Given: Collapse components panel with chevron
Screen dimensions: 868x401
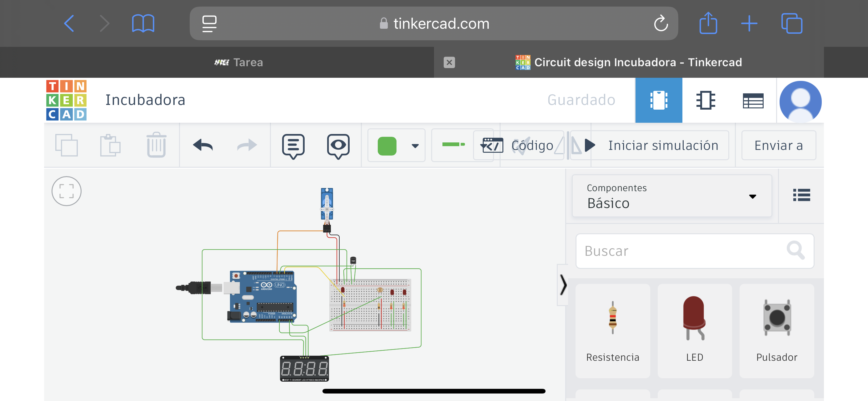Looking at the screenshot, I should point(563,285).
